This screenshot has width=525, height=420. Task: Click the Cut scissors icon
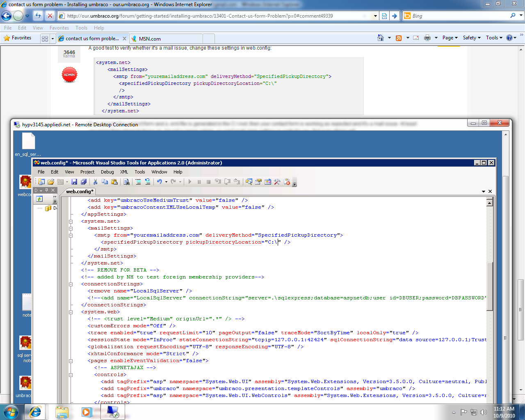[95, 182]
